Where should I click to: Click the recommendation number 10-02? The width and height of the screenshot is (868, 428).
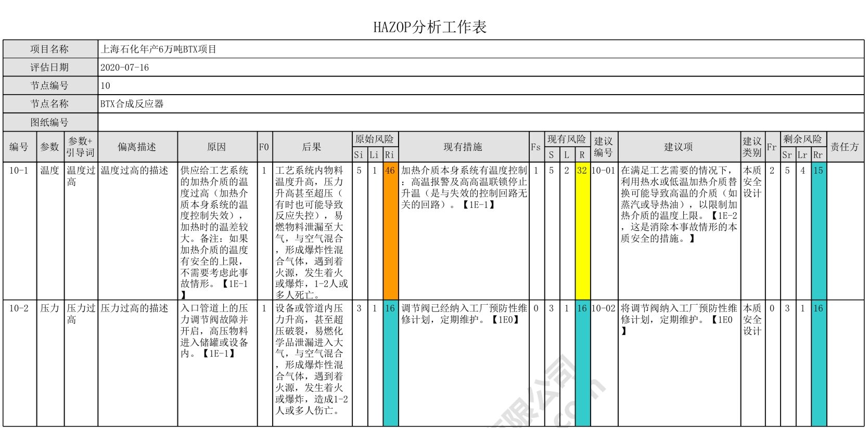coord(604,363)
